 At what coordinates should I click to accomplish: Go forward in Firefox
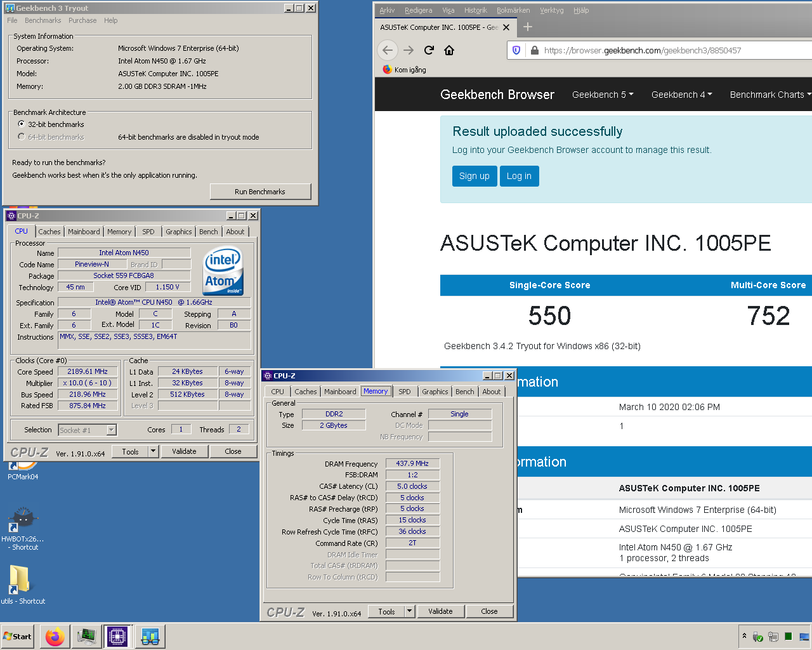coord(409,50)
